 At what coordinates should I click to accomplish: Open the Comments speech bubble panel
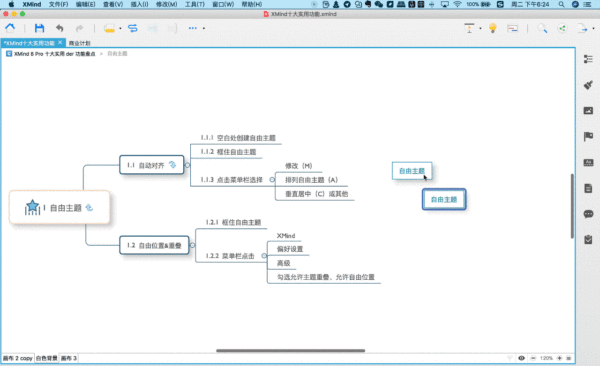click(x=588, y=214)
